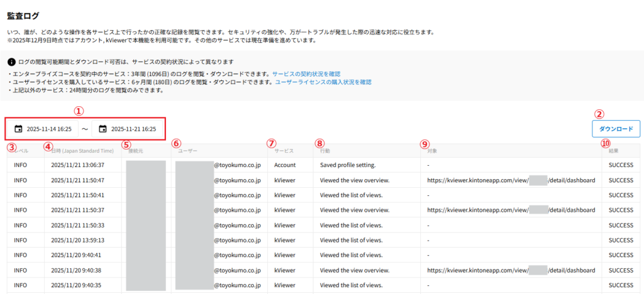Screen dimensions: 644x294
Task: Click the calendar icon in the end date field
Action: click(x=103, y=129)
